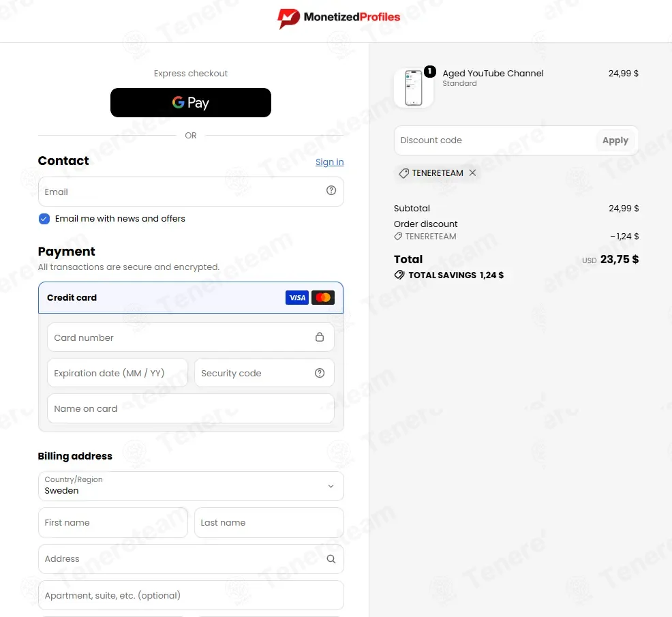Focus the First name field

pyautogui.click(x=113, y=523)
